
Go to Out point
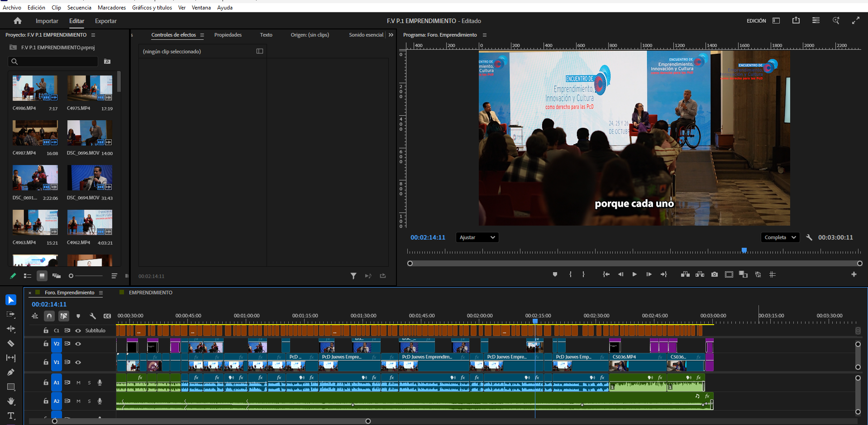click(663, 274)
